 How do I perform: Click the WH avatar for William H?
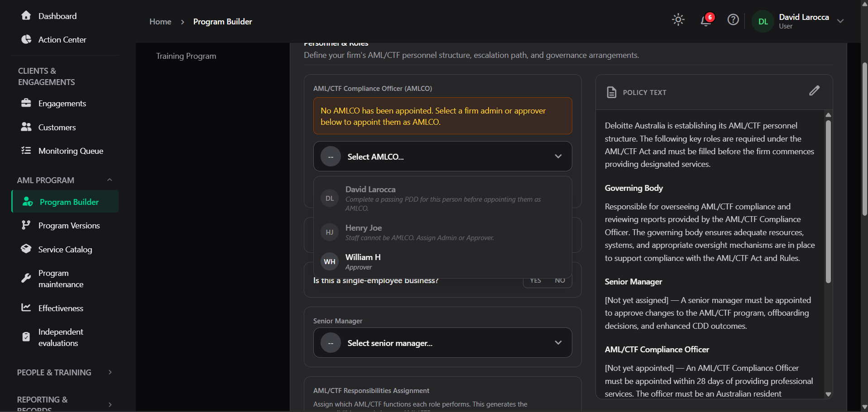[x=330, y=261]
